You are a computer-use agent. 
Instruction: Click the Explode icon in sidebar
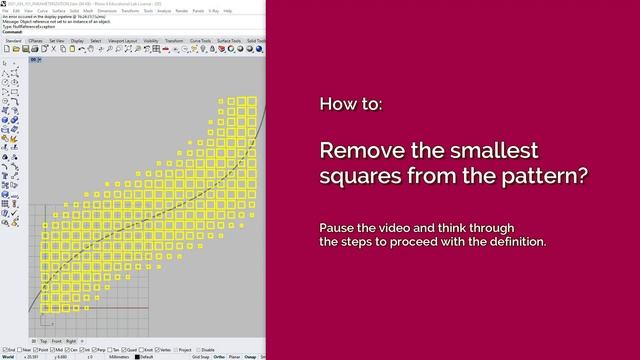[x=14, y=139]
